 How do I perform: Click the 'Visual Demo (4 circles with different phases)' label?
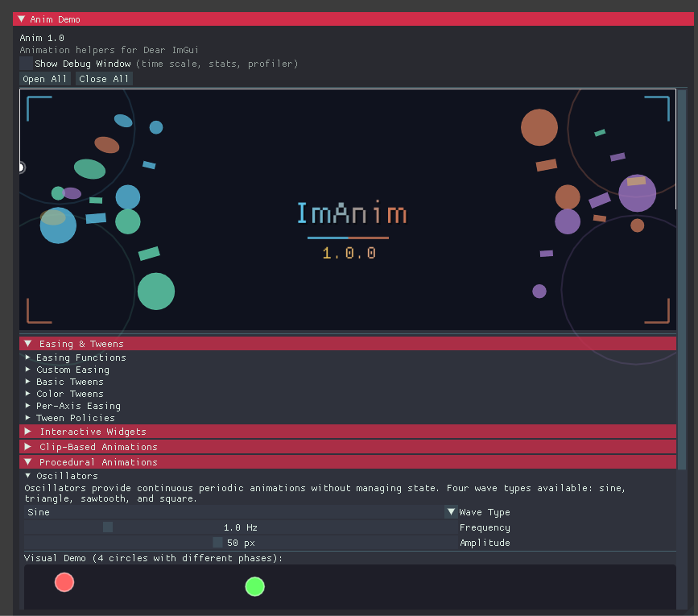(x=153, y=558)
